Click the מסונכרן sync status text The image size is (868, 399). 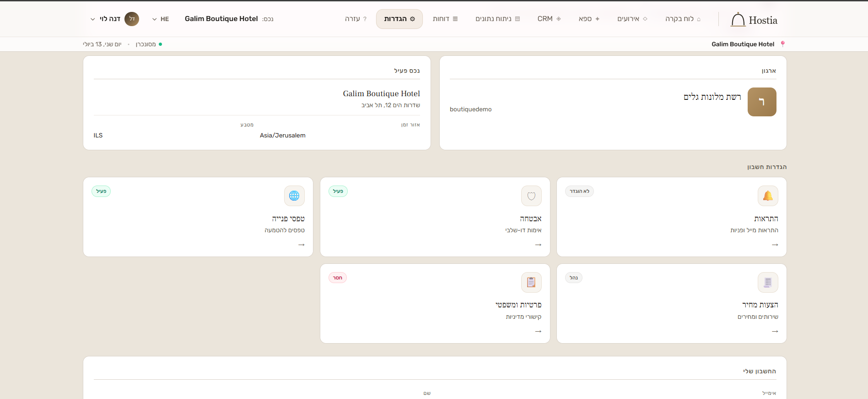146,44
